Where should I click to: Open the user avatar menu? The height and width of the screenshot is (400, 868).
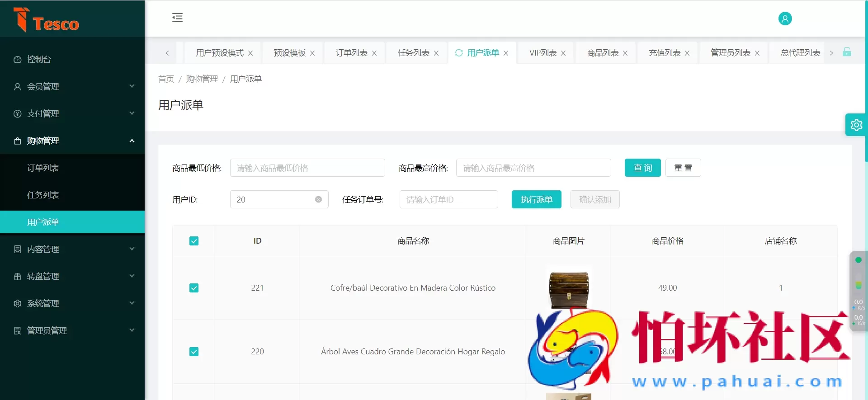pyautogui.click(x=785, y=19)
